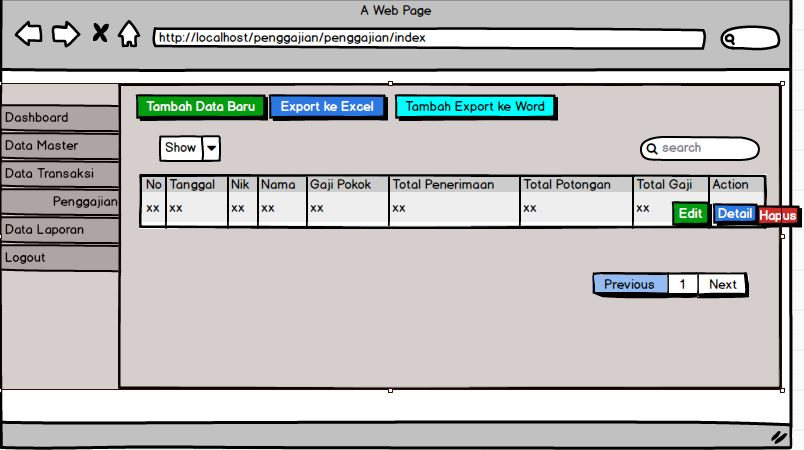Click the blue Detail button
This screenshot has height=450, width=804.
[734, 214]
